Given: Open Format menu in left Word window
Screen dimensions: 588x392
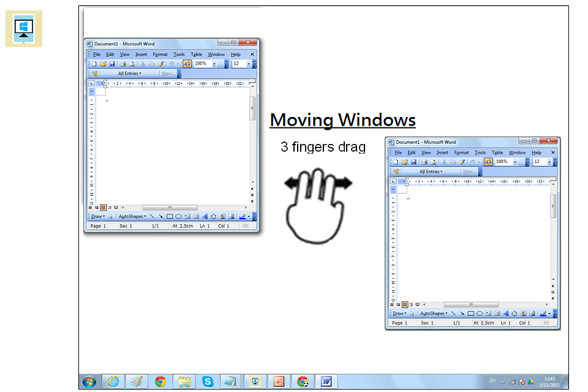Looking at the screenshot, I should pyautogui.click(x=160, y=55).
